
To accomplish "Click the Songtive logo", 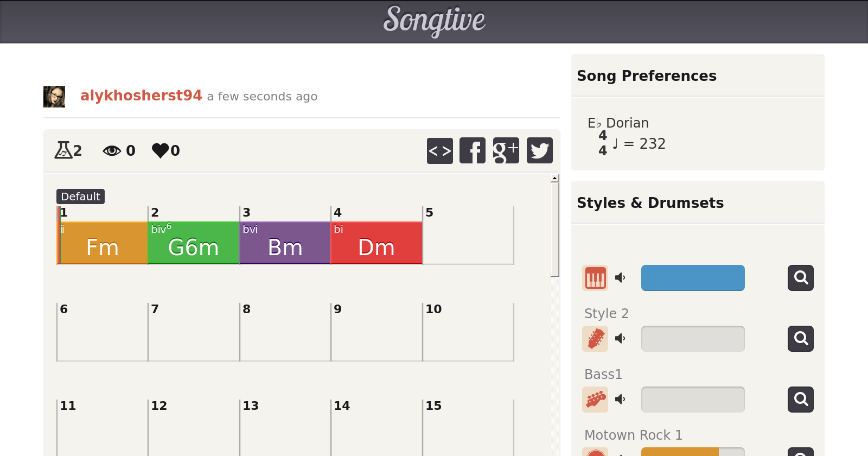I will click(434, 21).
